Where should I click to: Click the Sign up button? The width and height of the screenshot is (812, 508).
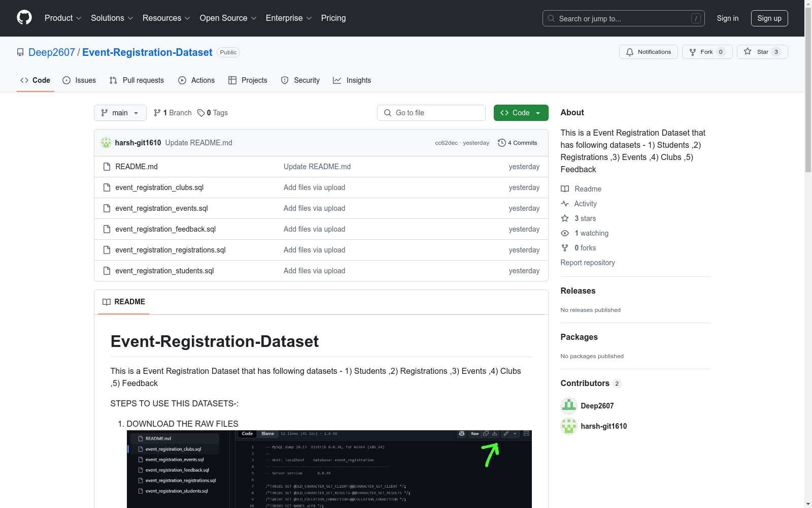tap(769, 18)
